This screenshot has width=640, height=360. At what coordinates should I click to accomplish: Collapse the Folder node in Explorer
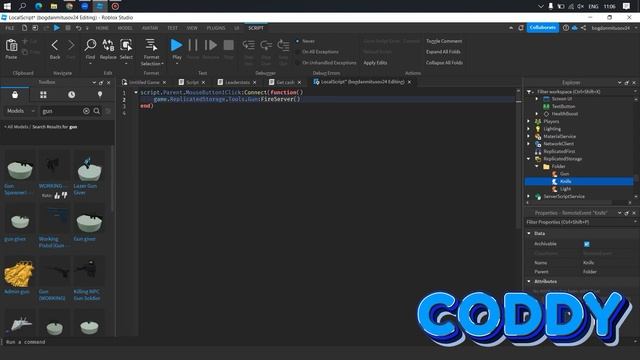click(x=537, y=167)
